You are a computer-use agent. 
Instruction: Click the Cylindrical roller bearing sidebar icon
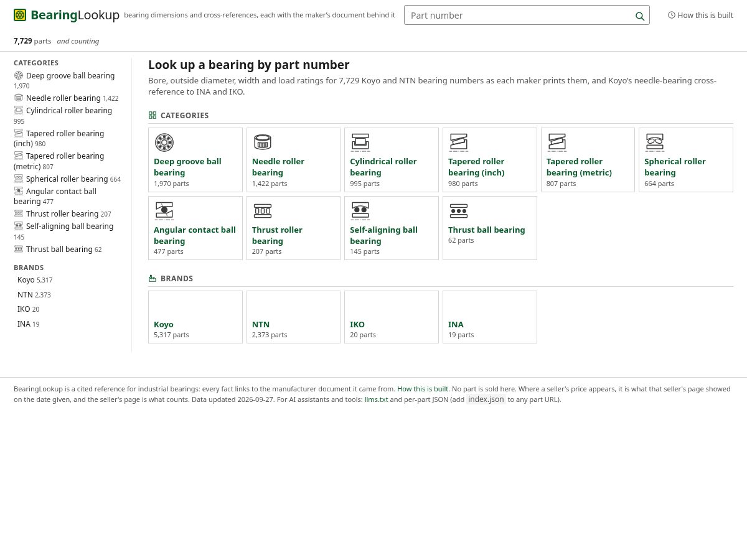click(x=19, y=110)
